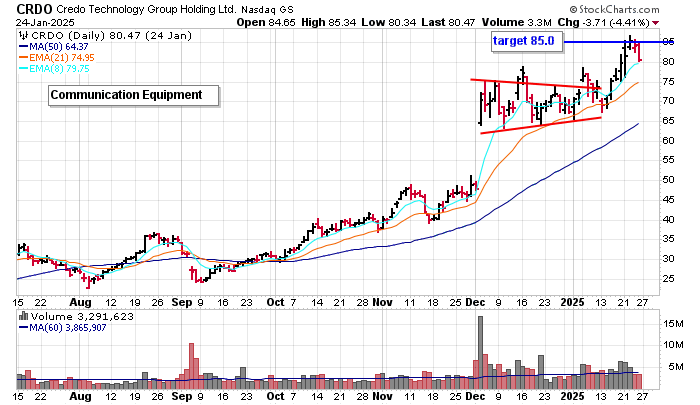Click the 2025 label on volume chart axis

coord(572,396)
